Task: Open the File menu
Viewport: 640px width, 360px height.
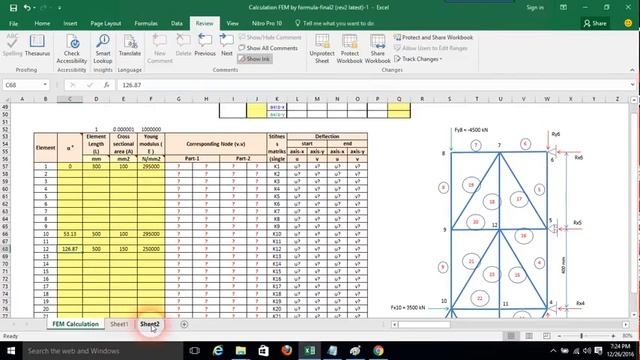Action: click(x=13, y=23)
